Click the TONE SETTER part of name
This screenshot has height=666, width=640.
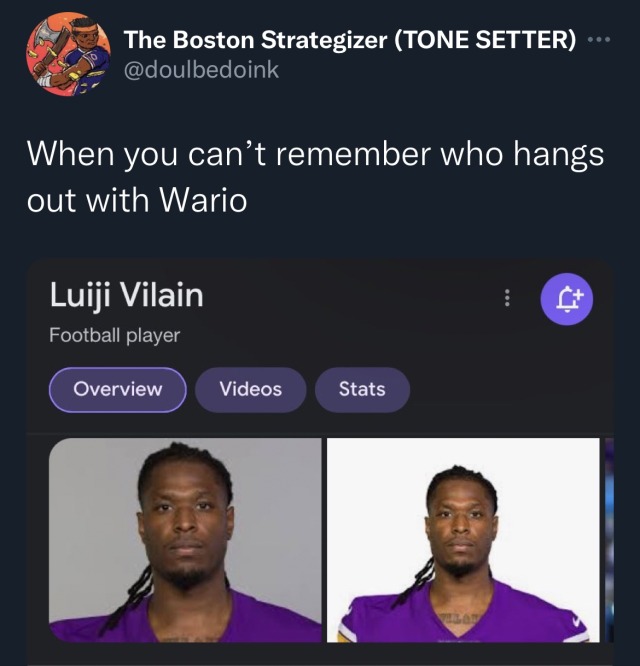[x=485, y=40]
